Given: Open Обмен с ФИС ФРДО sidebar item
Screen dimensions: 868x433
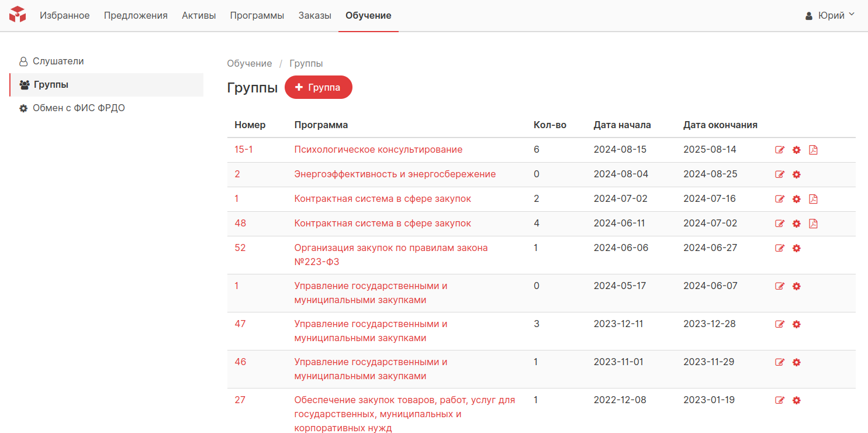Looking at the screenshot, I should [78, 108].
